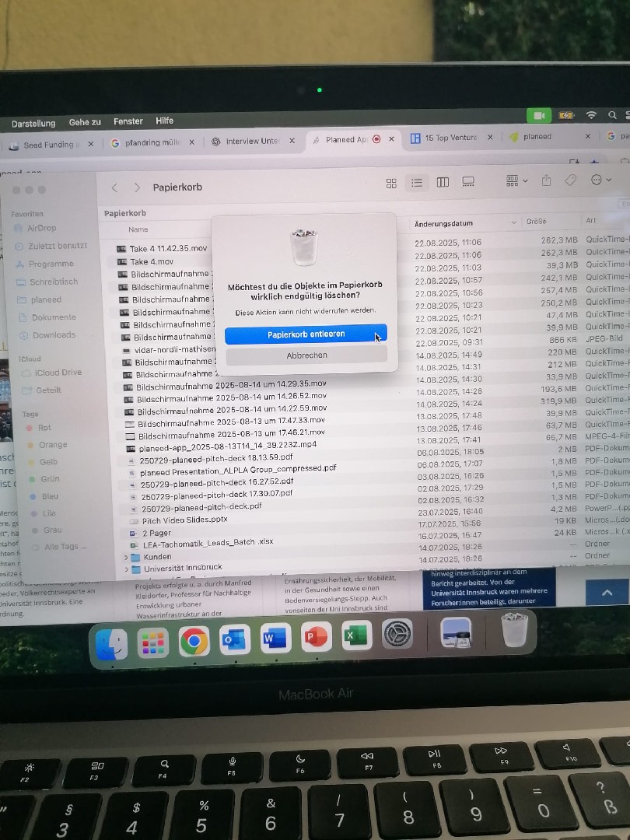Open iCloud Drive in the sidebar
The width and height of the screenshot is (630, 840).
pos(52,373)
